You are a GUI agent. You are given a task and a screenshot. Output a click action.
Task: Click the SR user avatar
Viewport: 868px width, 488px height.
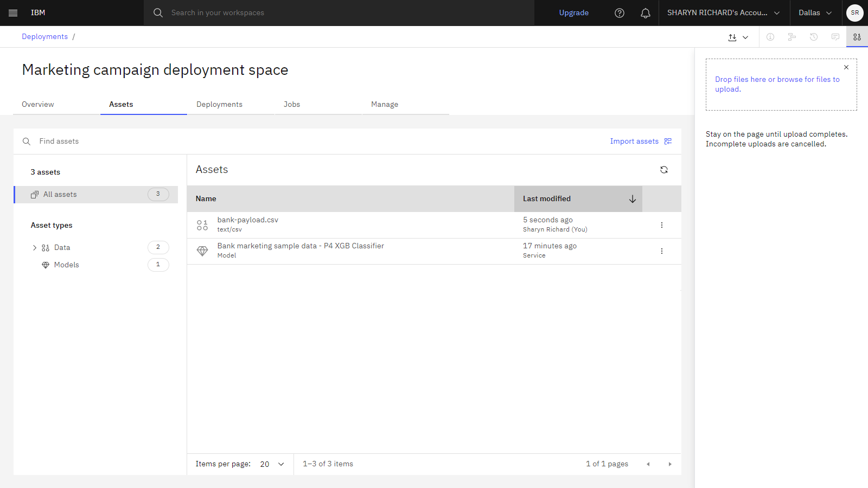tap(855, 13)
